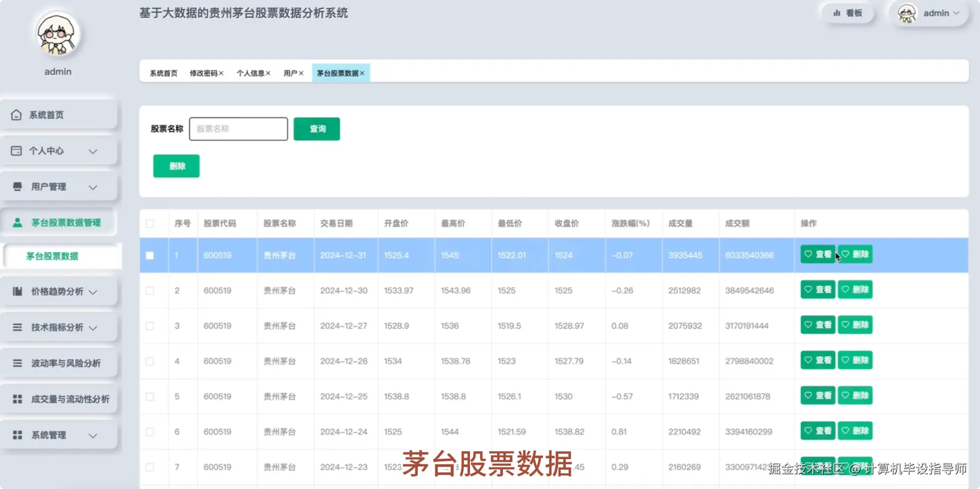Screen dimensions: 980x489
Task: Click 查看 for row 2024-12-24
Action: [x=818, y=431]
